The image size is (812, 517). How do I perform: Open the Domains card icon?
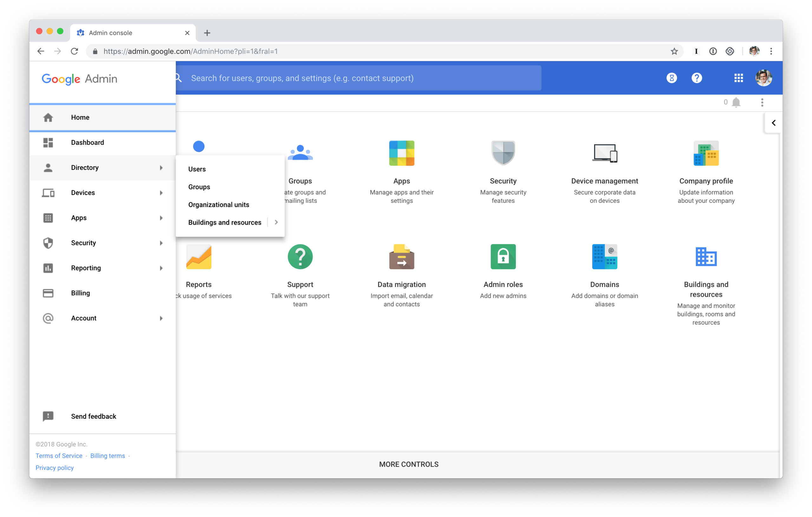click(x=605, y=257)
